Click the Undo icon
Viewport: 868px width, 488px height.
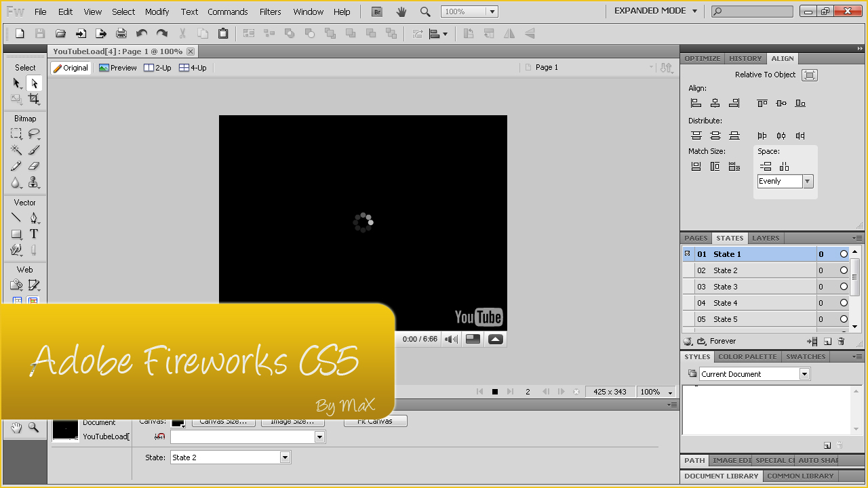pyautogui.click(x=142, y=33)
